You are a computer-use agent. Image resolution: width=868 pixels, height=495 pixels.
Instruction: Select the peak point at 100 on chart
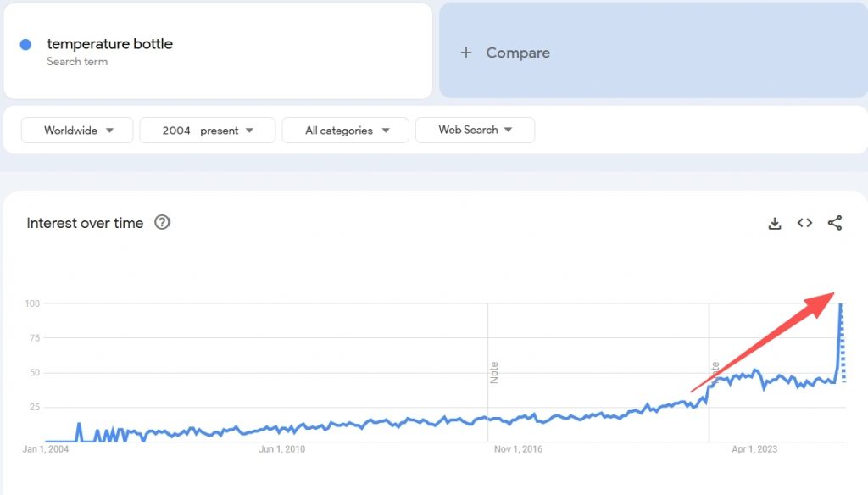(x=841, y=304)
